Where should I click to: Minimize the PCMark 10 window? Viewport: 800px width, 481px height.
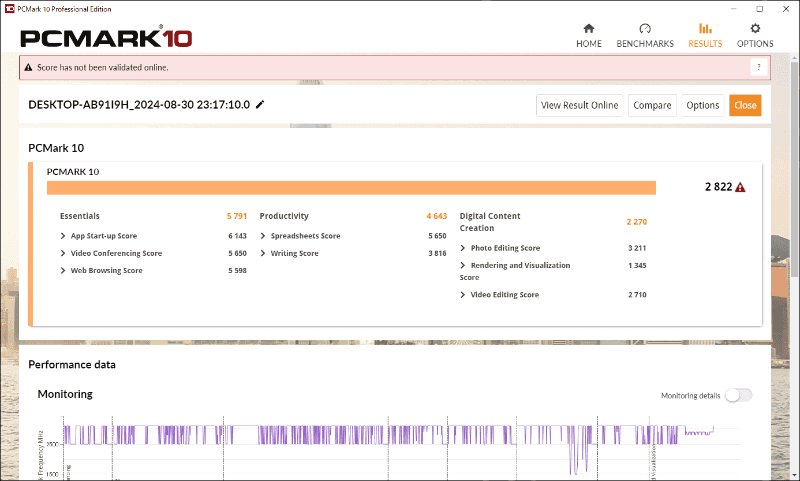tap(734, 9)
